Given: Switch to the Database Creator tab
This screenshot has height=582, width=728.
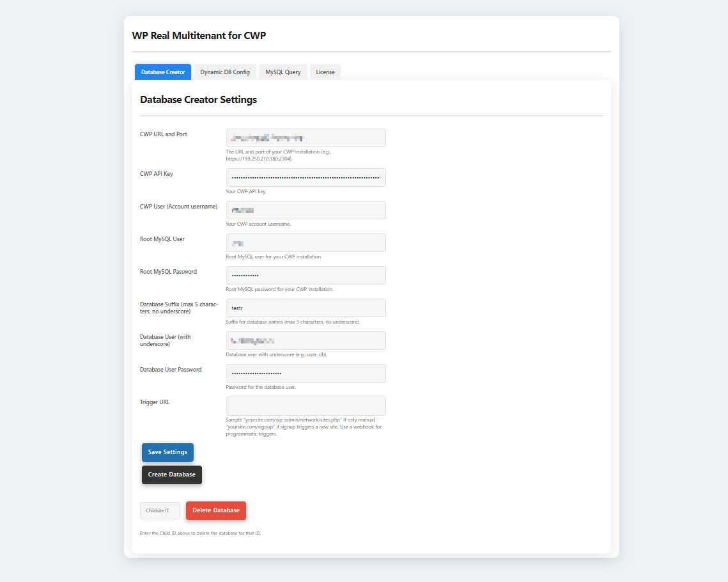Looking at the screenshot, I should [163, 72].
